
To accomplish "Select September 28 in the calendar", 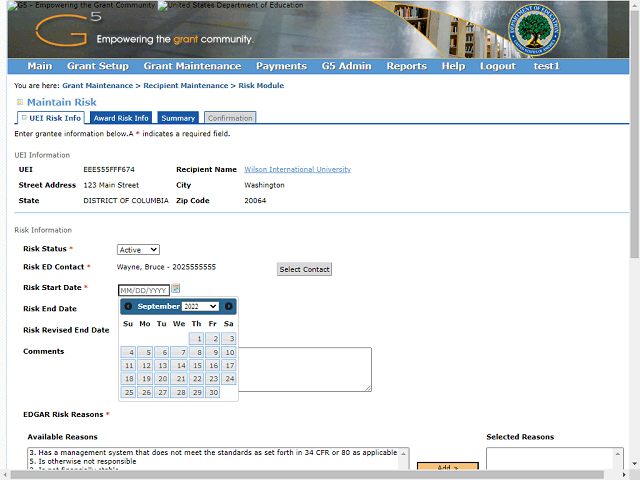I will tap(180, 392).
